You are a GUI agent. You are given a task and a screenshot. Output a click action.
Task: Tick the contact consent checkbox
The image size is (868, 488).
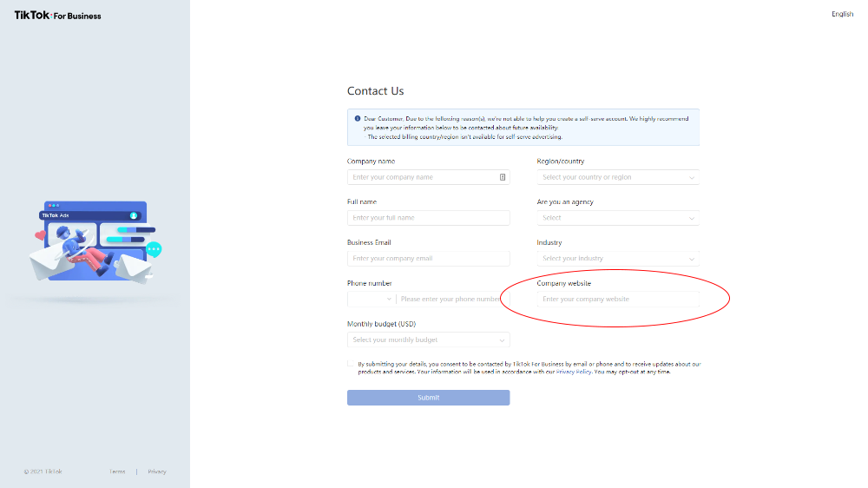[351, 365]
